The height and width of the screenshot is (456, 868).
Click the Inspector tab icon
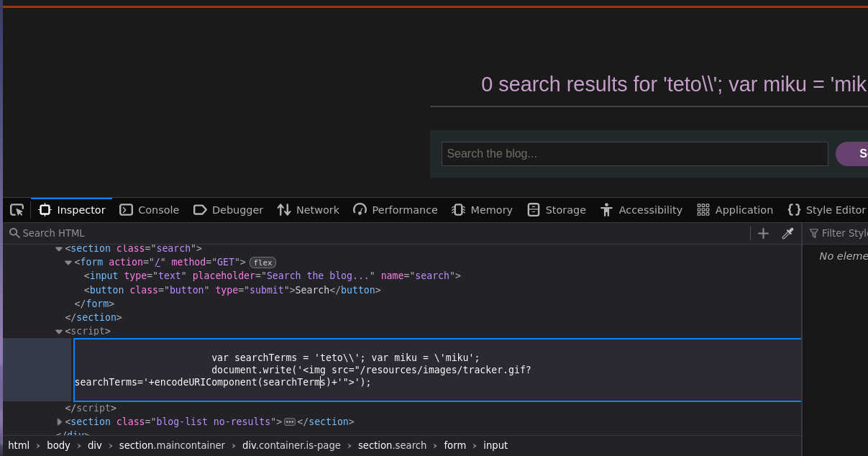45,210
